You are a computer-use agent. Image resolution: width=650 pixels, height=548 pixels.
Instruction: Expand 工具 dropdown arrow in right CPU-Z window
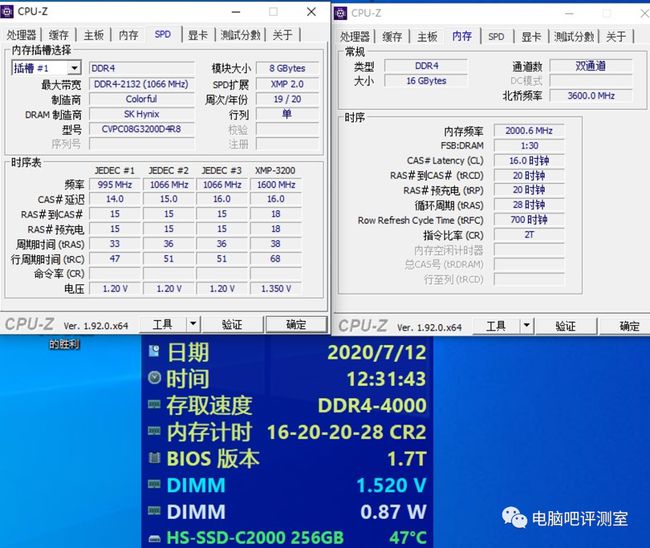[527, 326]
